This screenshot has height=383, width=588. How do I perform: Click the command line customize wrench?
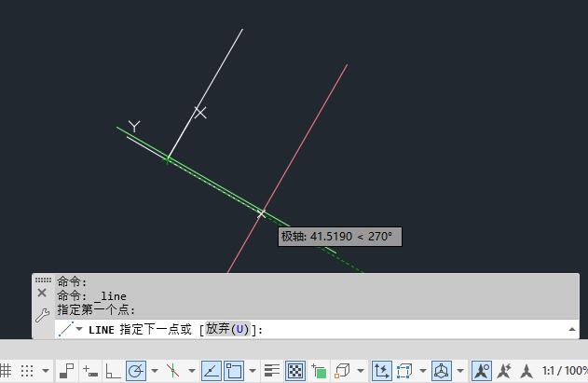[x=42, y=316]
